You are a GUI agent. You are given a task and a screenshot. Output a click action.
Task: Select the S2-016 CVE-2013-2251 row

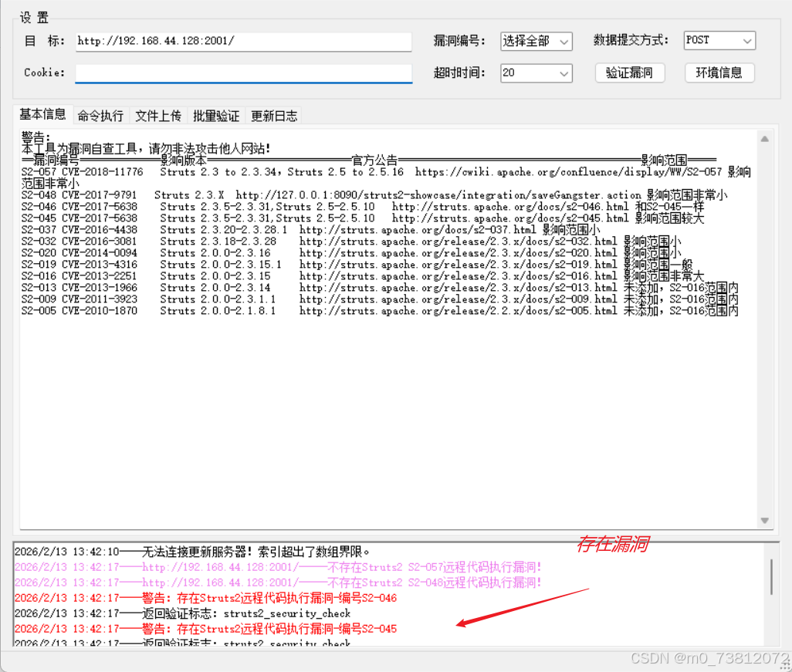click(363, 277)
